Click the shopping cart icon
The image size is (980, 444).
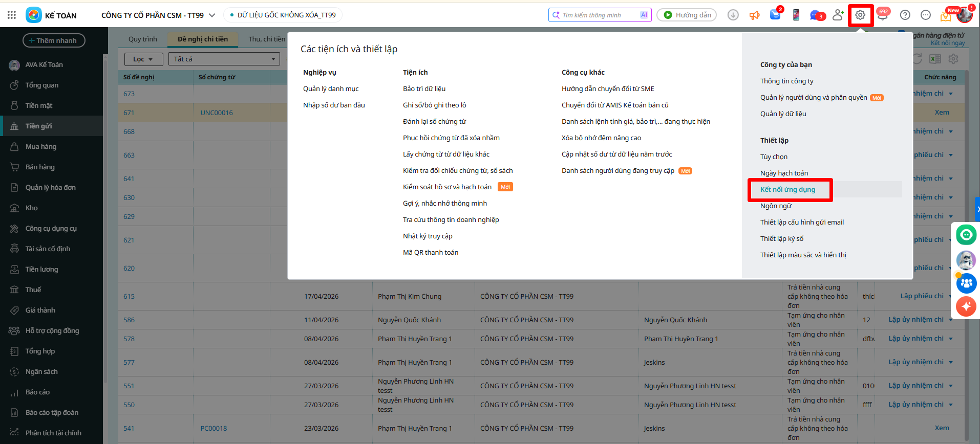pyautogui.click(x=775, y=15)
